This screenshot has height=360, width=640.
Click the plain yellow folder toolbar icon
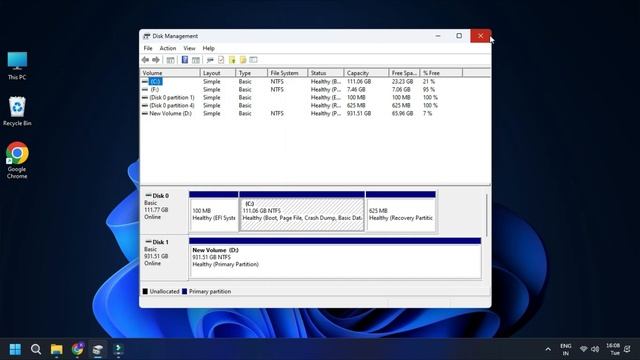(243, 60)
